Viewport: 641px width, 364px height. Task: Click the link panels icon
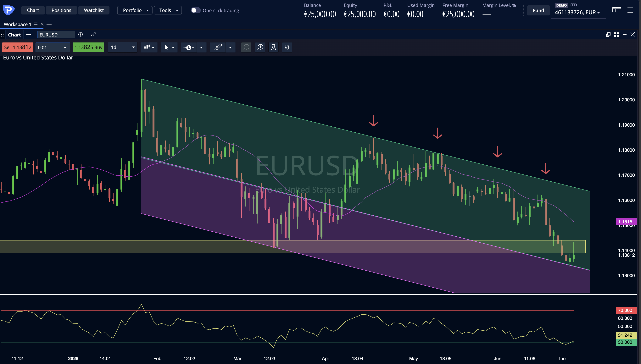[x=93, y=34]
